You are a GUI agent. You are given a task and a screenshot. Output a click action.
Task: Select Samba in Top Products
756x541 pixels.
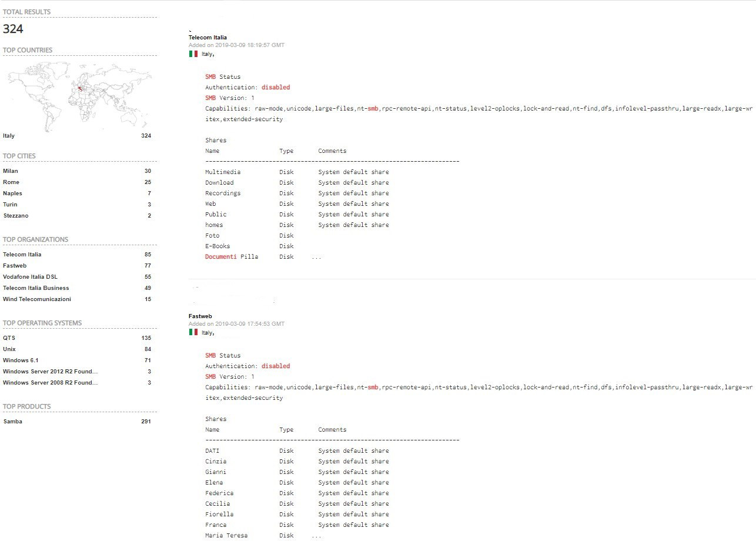[x=13, y=422]
